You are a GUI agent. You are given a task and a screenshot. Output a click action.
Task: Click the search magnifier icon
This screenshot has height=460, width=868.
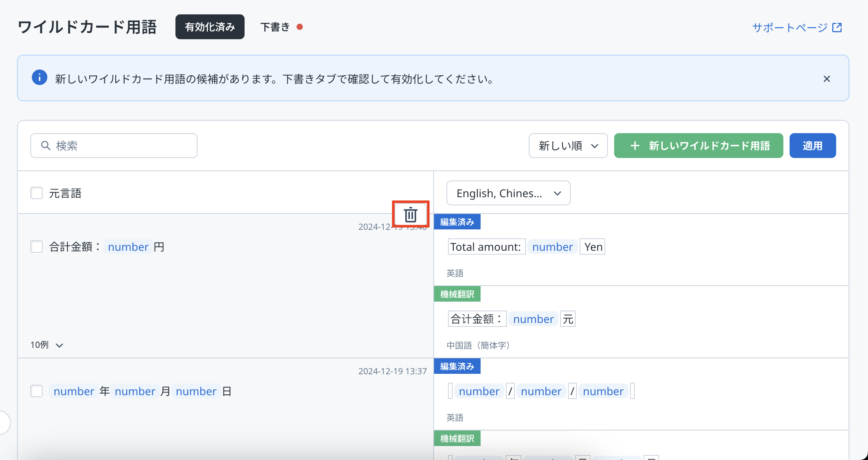click(x=46, y=146)
